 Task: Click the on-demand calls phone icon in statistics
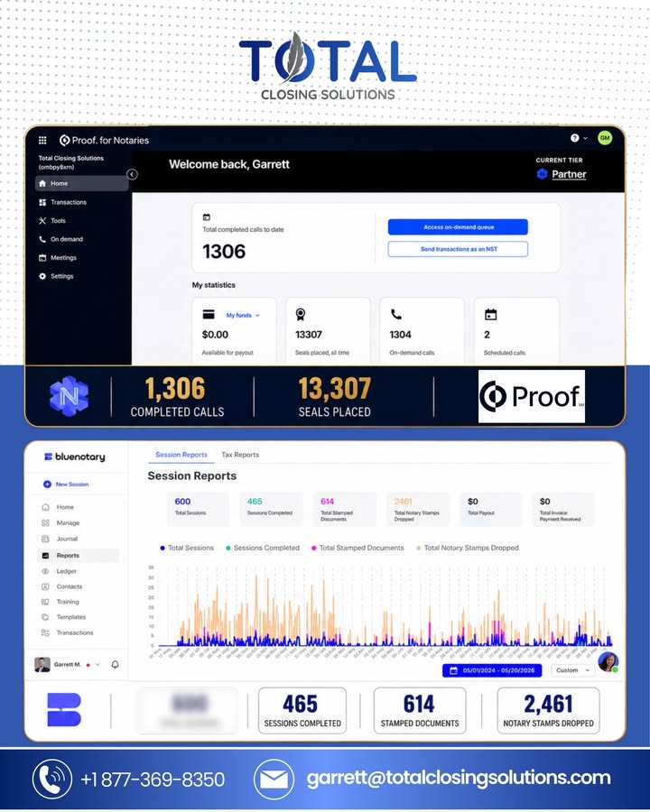coord(396,314)
